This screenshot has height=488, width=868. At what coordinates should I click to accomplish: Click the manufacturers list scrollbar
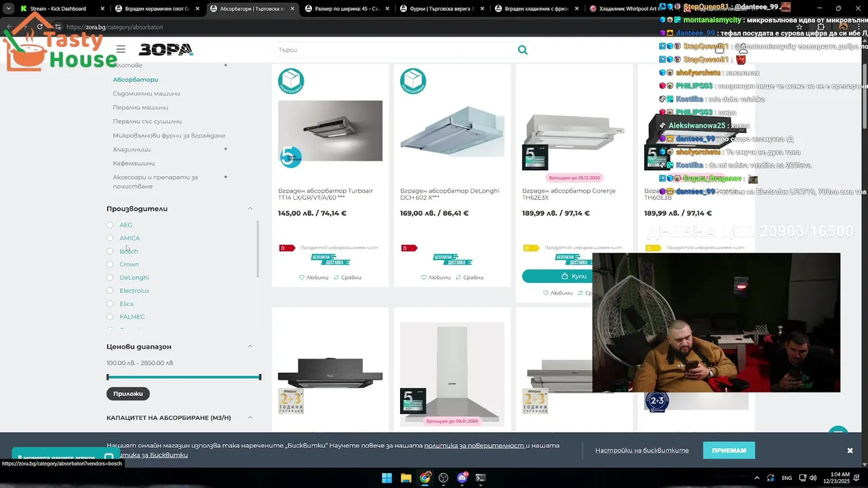click(x=257, y=249)
